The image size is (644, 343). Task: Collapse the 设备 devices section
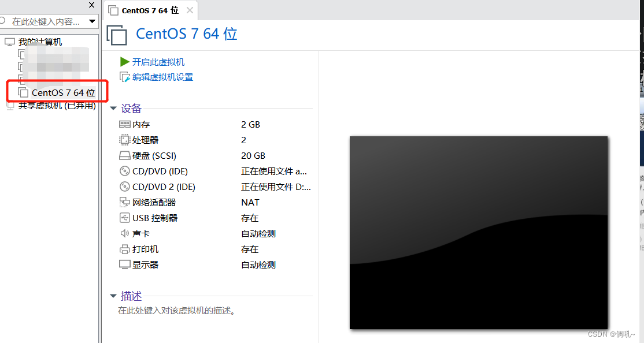(x=113, y=107)
